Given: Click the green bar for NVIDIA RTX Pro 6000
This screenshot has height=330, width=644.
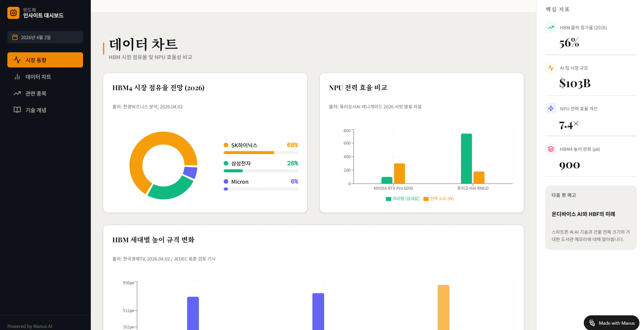Looking at the screenshot, I should [x=387, y=180].
